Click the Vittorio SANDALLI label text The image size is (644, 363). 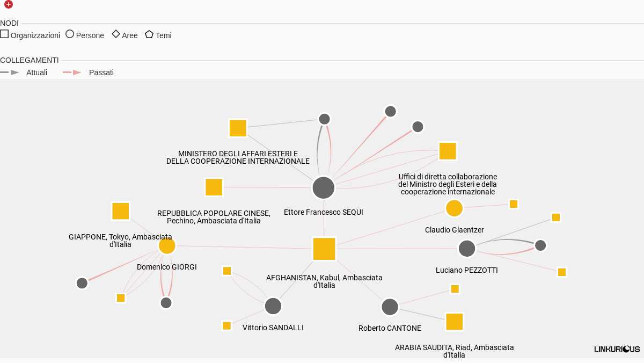[273, 328]
